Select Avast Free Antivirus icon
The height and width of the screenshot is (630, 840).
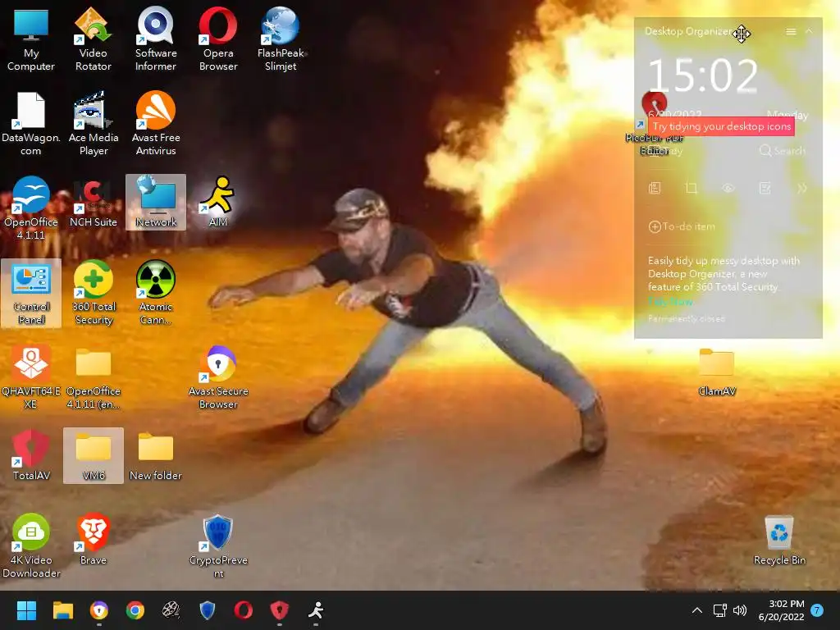[x=156, y=123]
